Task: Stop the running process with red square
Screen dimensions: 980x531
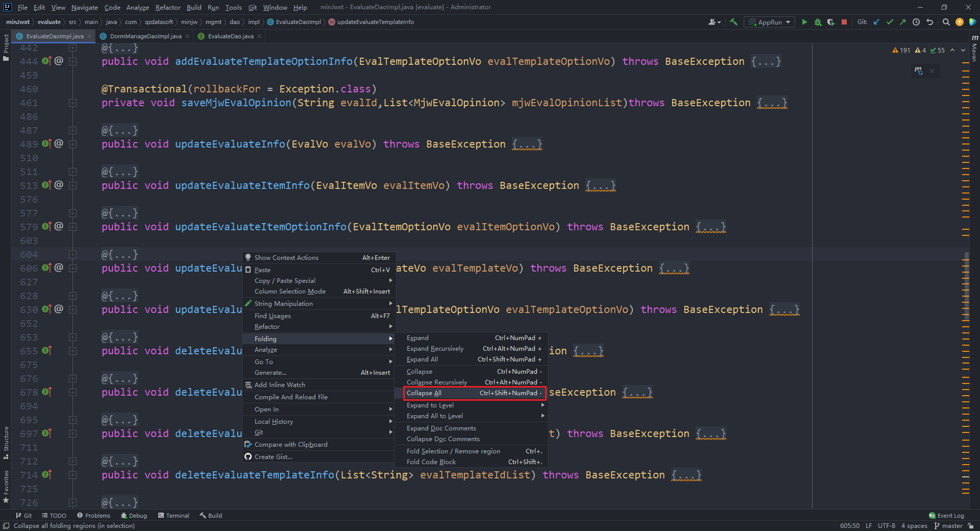Action: pos(844,22)
